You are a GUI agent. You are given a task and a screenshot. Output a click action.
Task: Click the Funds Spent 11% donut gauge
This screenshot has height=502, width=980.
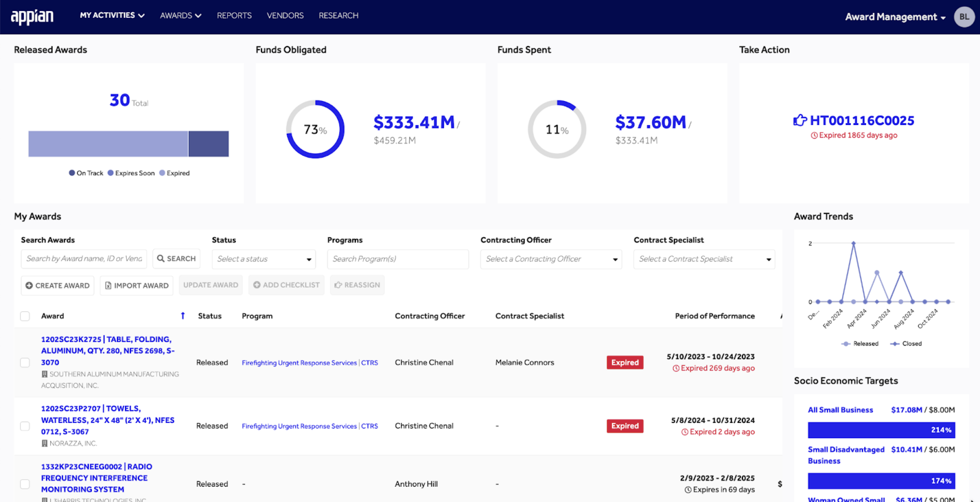click(557, 129)
